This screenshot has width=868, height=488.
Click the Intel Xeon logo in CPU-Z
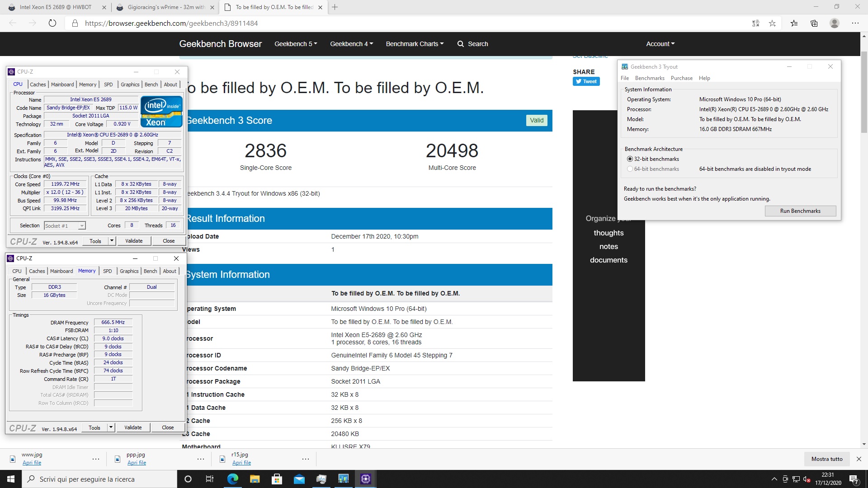point(161,111)
